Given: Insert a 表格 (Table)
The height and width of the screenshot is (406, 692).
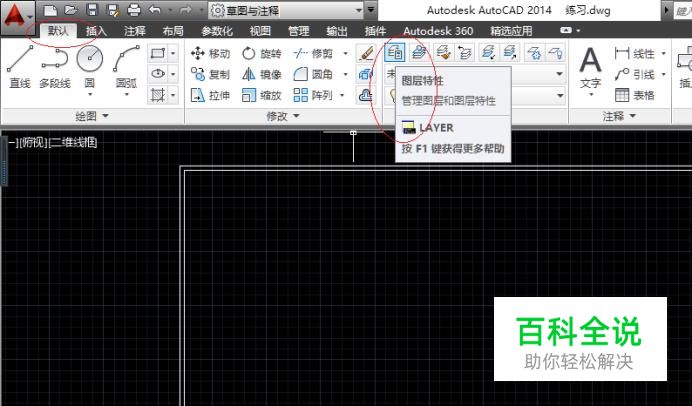Looking at the screenshot, I should pyautogui.click(x=635, y=95).
